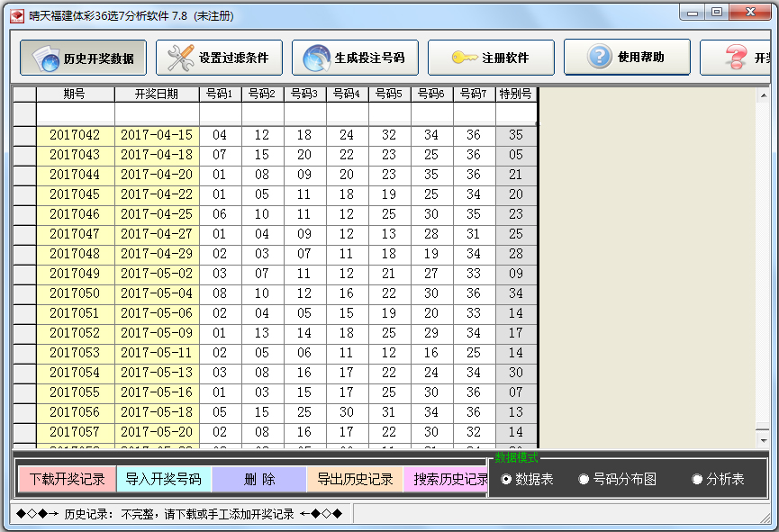Click the 号码7 column header
Screen dimensions: 779x532
pos(474,94)
